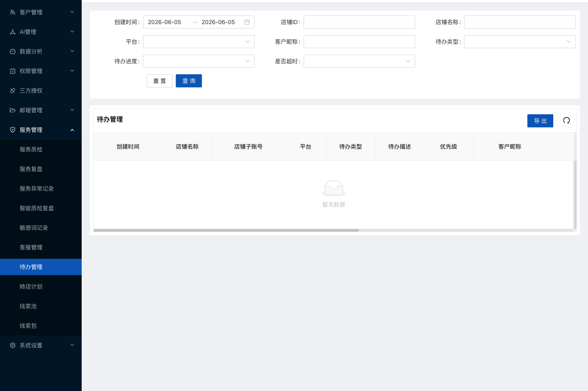The width and height of the screenshot is (588, 391).
Task: Expand the AI管理 menu chevron
Action: [72, 32]
